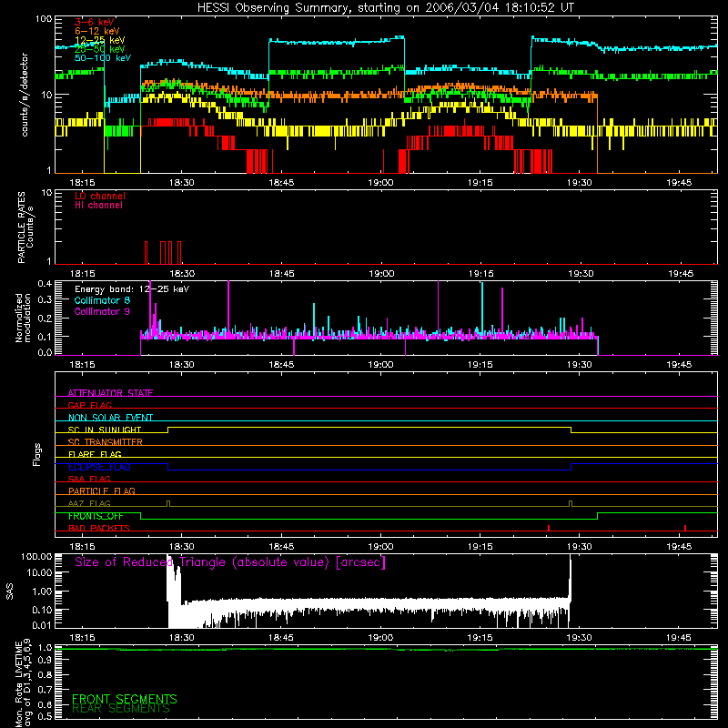Click the A4Z_FLAG pulse near 18:28
The width and height of the screenshot is (728, 728).
[168, 503]
